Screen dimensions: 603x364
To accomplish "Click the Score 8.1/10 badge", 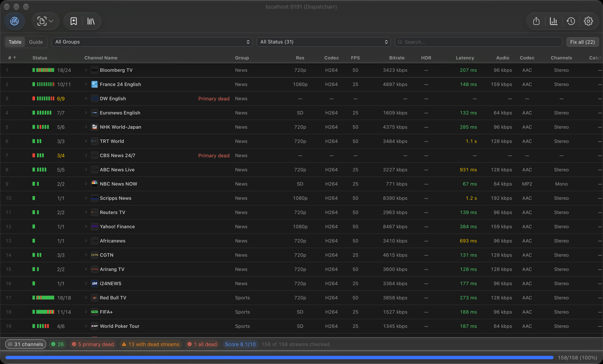I will (x=240, y=344).
